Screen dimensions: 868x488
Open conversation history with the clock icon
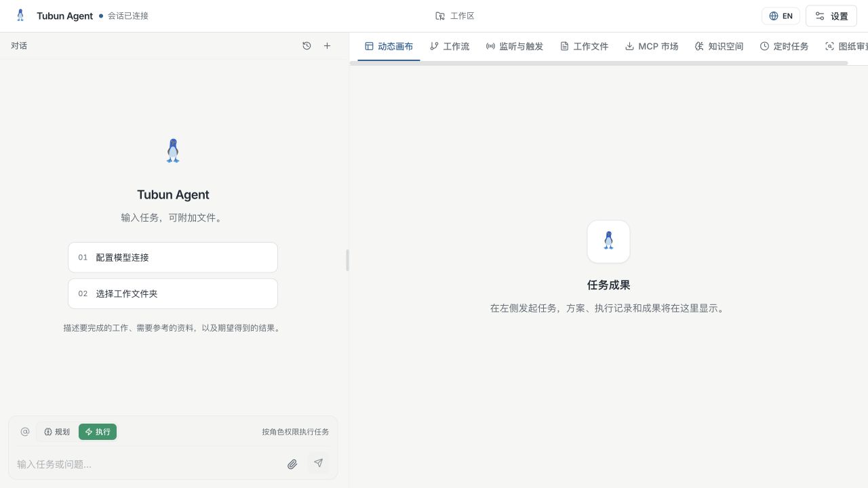point(307,46)
